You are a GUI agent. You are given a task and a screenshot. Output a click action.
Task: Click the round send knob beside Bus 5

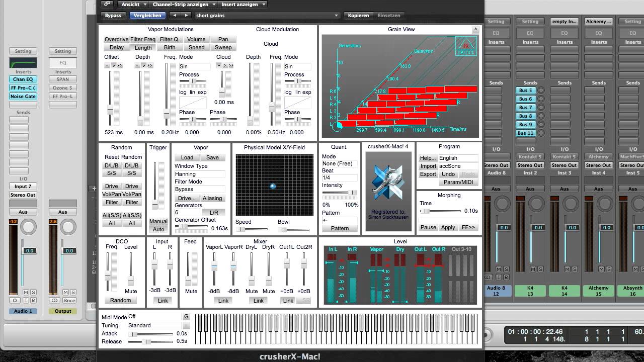point(541,90)
